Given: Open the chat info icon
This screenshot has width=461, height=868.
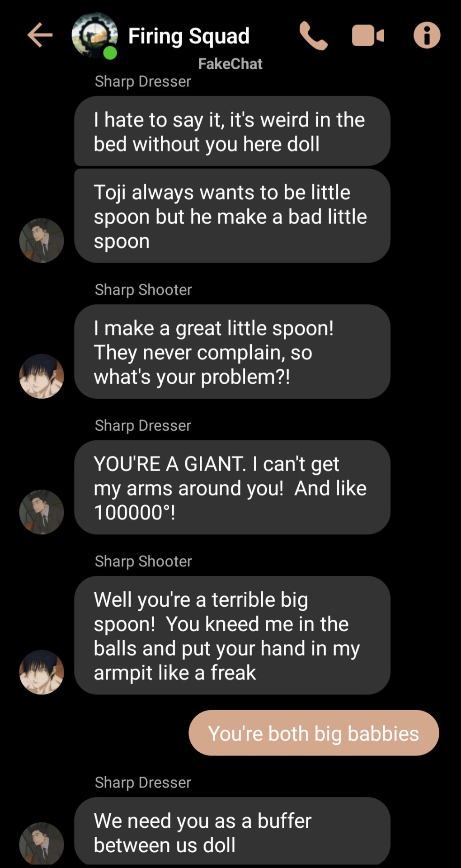Looking at the screenshot, I should click(427, 35).
